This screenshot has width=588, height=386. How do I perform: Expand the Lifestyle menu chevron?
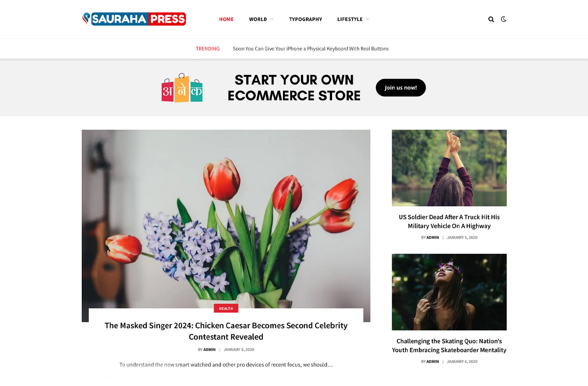pos(367,19)
